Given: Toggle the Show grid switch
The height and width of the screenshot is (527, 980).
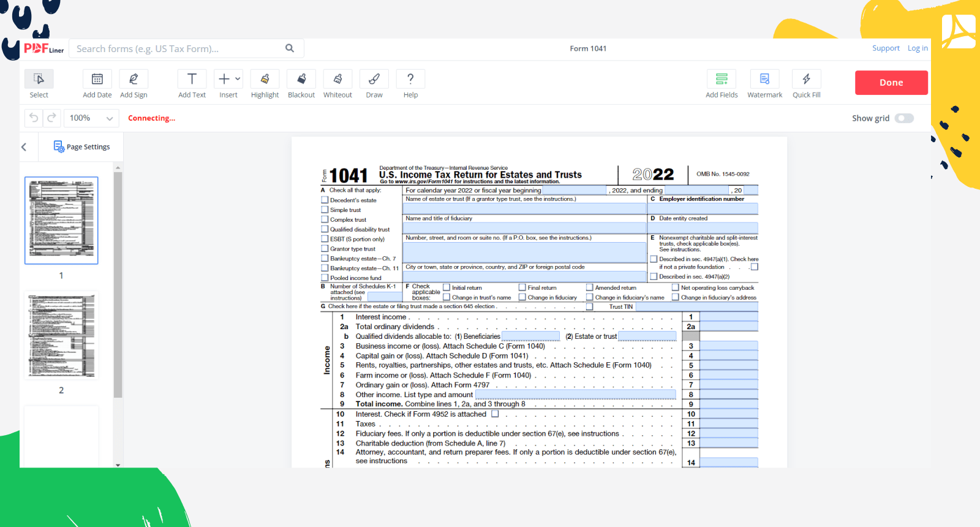Looking at the screenshot, I should tap(904, 118).
